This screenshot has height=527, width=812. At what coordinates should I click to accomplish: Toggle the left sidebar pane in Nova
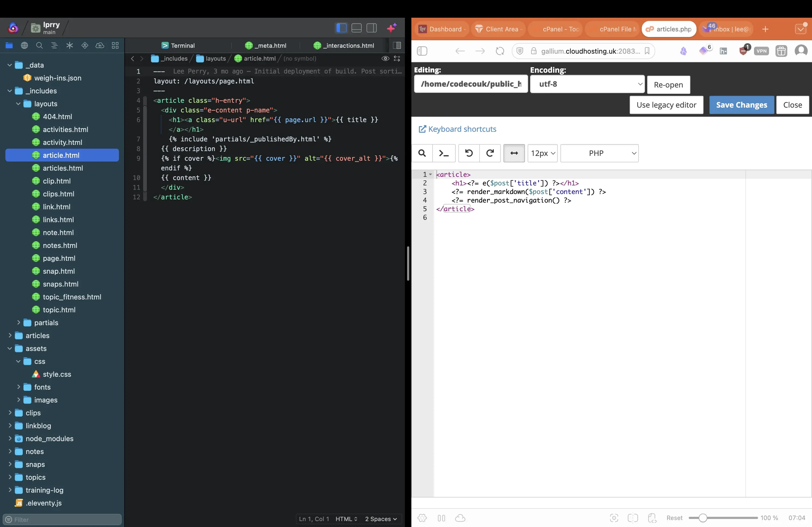341,28
